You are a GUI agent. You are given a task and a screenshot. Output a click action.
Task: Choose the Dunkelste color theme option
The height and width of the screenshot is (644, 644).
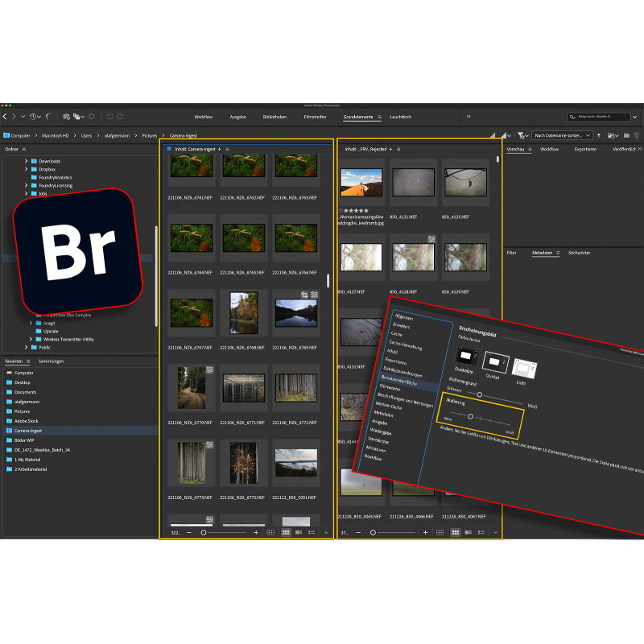pos(464,355)
